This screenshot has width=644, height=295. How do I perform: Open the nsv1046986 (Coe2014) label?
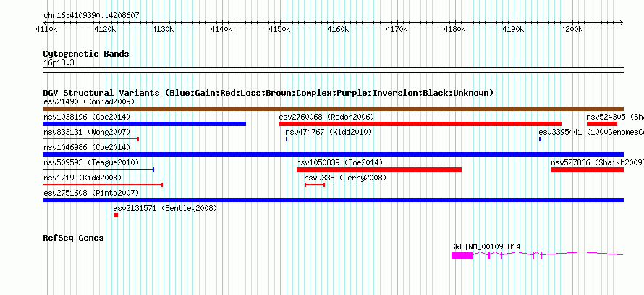point(87,147)
